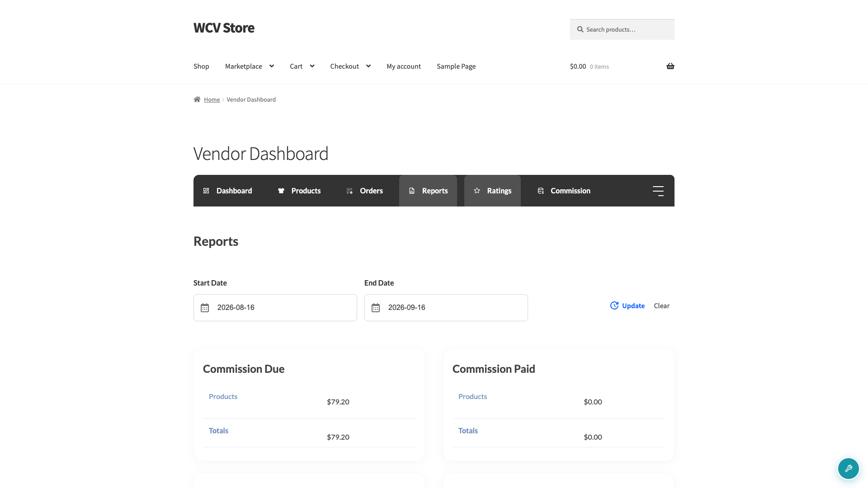868x488 pixels.
Task: Open the Cart menu item
Action: (296, 66)
